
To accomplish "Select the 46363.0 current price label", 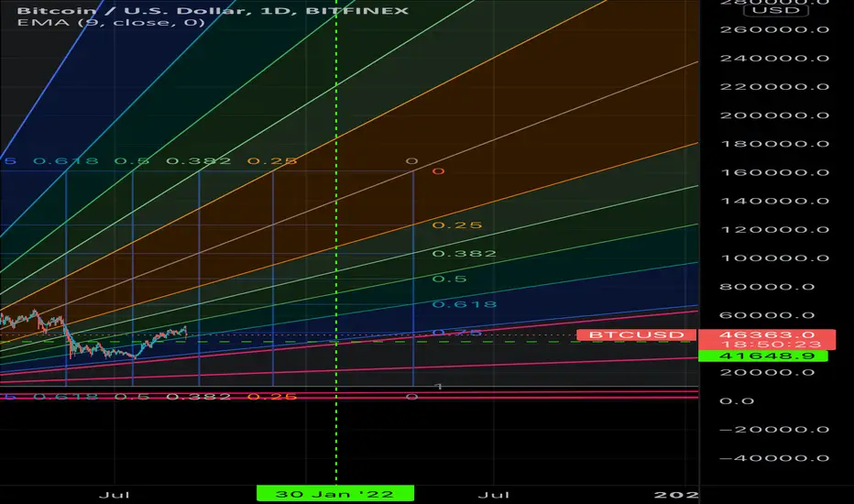I will (x=766, y=334).
